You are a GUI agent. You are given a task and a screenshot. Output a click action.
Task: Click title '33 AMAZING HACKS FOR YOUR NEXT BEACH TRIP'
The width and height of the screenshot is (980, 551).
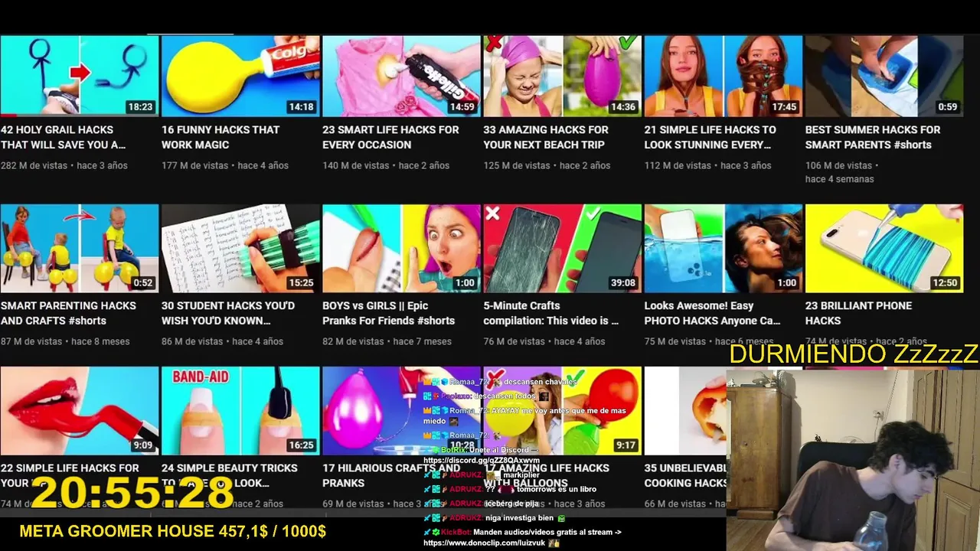click(x=546, y=137)
